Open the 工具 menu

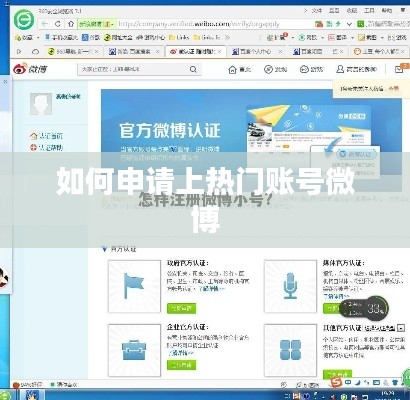(x=369, y=11)
